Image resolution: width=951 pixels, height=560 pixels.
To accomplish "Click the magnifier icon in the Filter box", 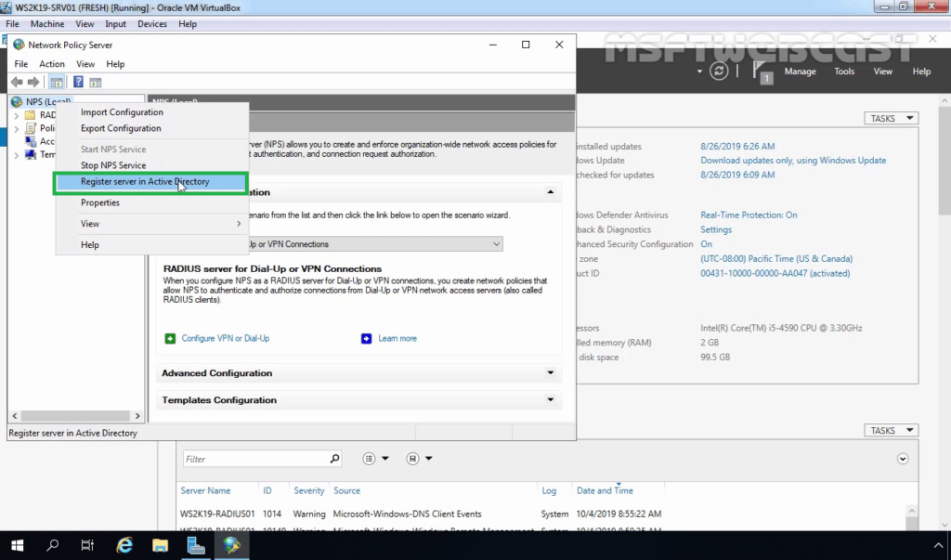I will 334,459.
